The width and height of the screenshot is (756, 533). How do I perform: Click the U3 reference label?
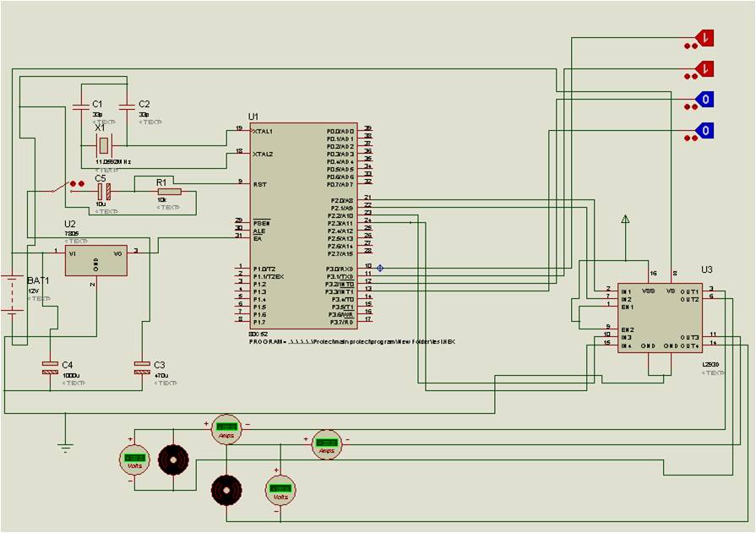pyautogui.click(x=706, y=269)
